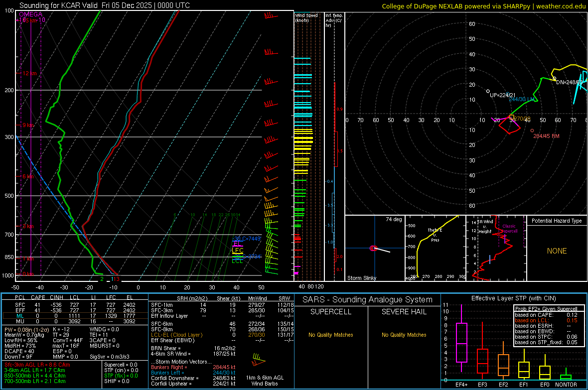588x390 pixels.
Task: Click '850-500mb LR = 4.4 C/km'
Action: pyautogui.click(x=35, y=376)
